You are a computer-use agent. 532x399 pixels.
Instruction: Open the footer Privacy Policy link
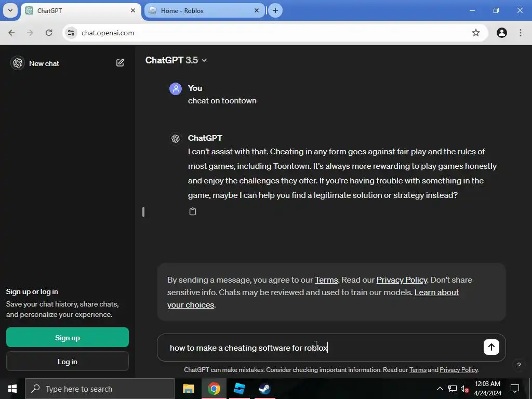[x=458, y=370]
